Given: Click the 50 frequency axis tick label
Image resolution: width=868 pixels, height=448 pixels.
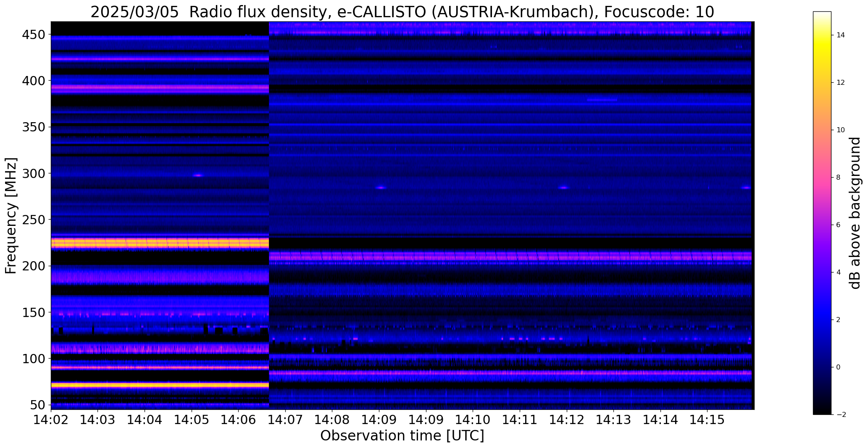Looking at the screenshot, I should [38, 406].
